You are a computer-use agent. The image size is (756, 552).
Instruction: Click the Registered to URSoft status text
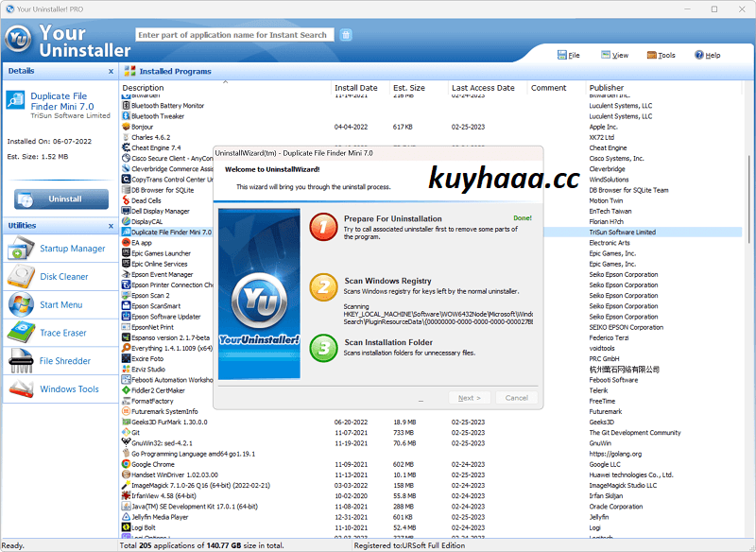pos(409,545)
